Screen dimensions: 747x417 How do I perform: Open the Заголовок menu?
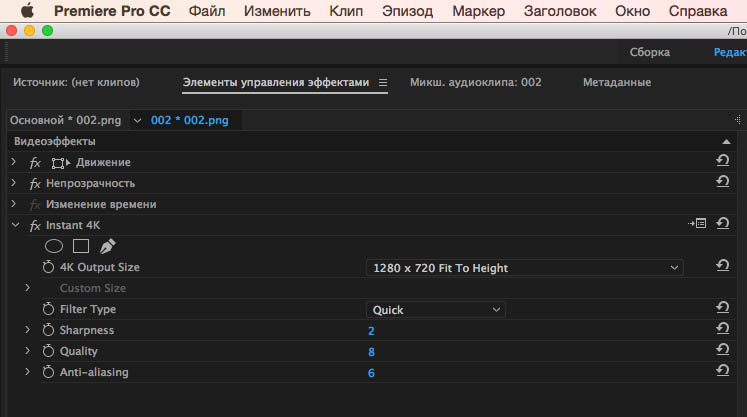[x=560, y=11]
